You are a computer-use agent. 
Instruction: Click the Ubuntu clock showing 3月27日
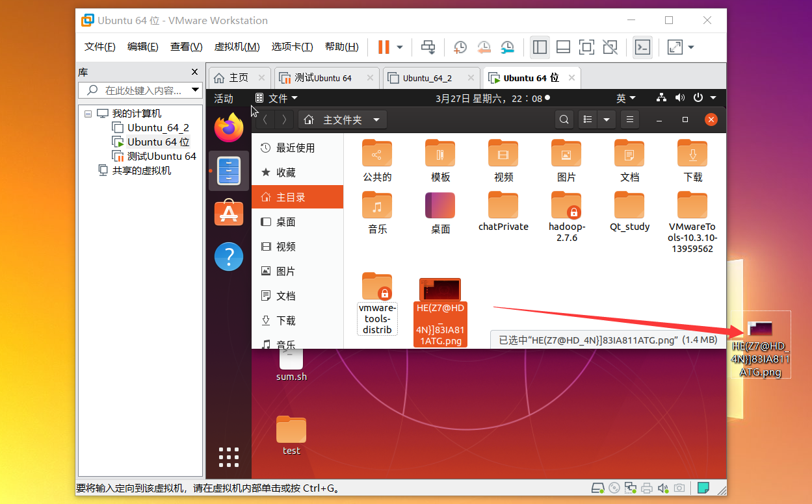[x=491, y=98]
